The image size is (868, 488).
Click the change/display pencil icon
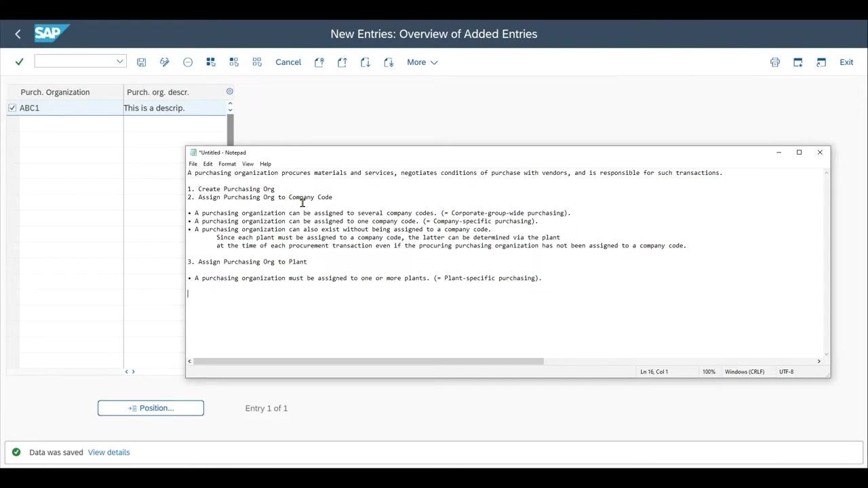click(164, 62)
